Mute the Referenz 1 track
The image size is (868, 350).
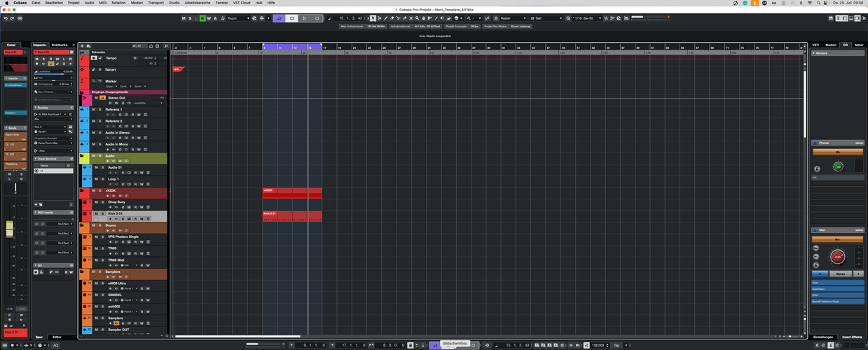click(94, 109)
